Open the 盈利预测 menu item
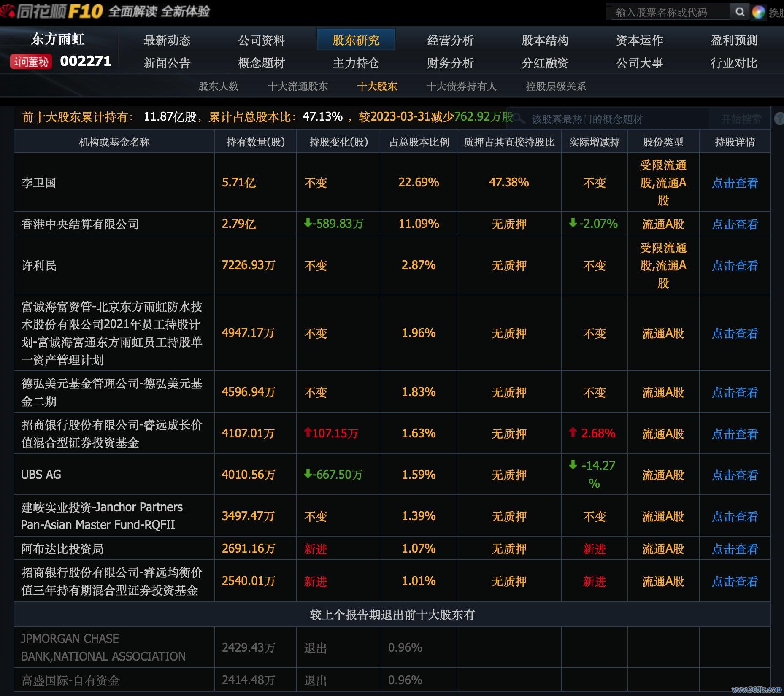 (x=734, y=40)
